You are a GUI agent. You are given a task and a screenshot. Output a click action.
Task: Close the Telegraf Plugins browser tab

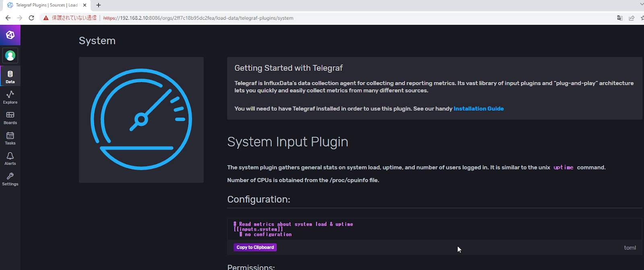coord(85,5)
